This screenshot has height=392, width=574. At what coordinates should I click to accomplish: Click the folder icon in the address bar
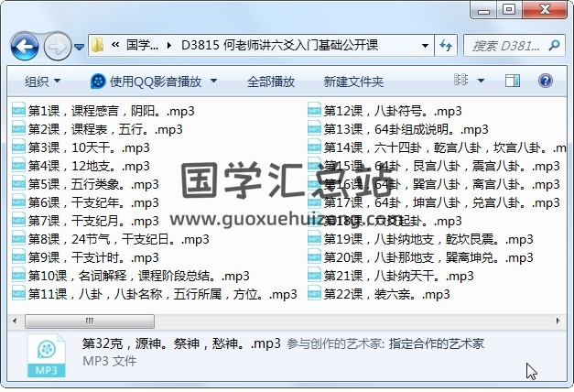click(98, 45)
